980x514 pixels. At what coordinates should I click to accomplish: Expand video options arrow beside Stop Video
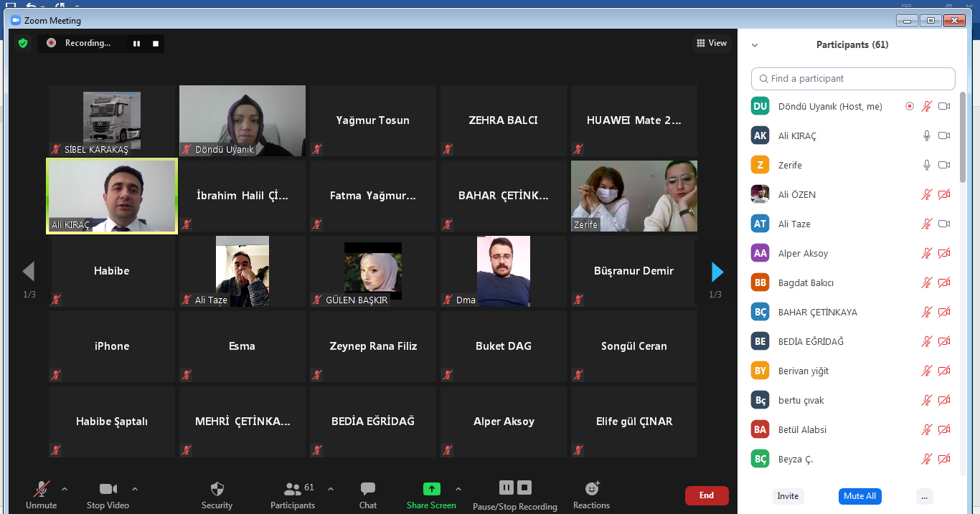coord(135,489)
